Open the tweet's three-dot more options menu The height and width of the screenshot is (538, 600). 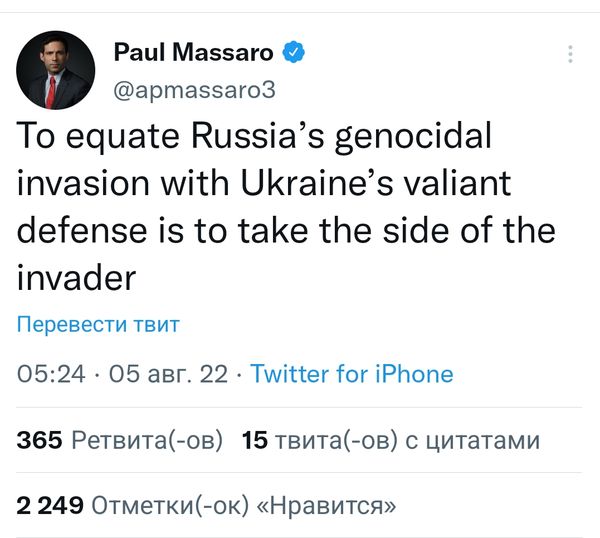pyautogui.click(x=571, y=54)
